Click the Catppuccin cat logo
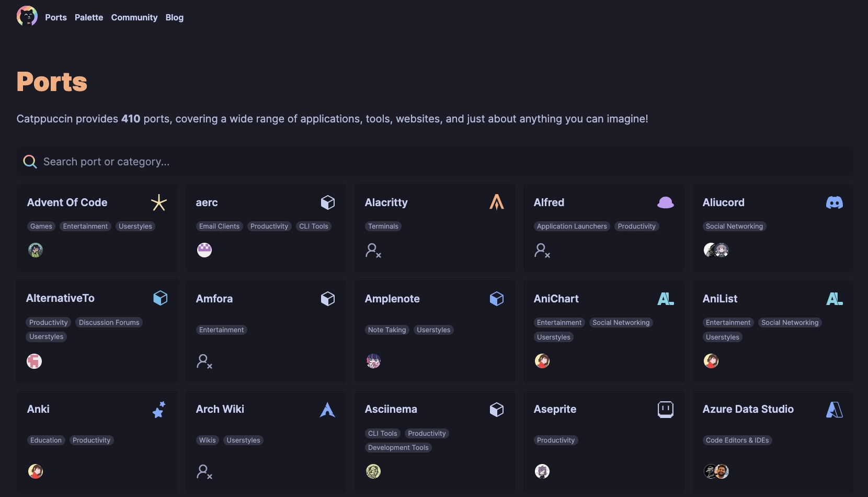 27,16
